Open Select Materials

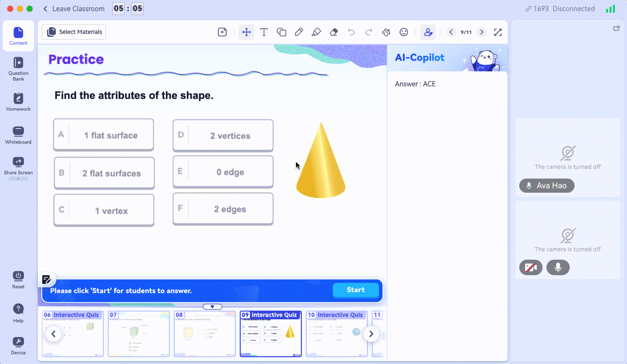point(74,32)
